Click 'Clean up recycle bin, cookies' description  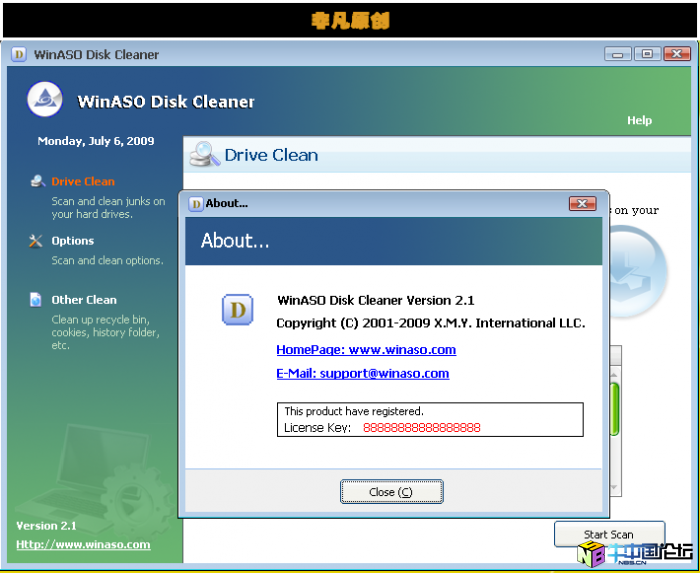point(105,332)
